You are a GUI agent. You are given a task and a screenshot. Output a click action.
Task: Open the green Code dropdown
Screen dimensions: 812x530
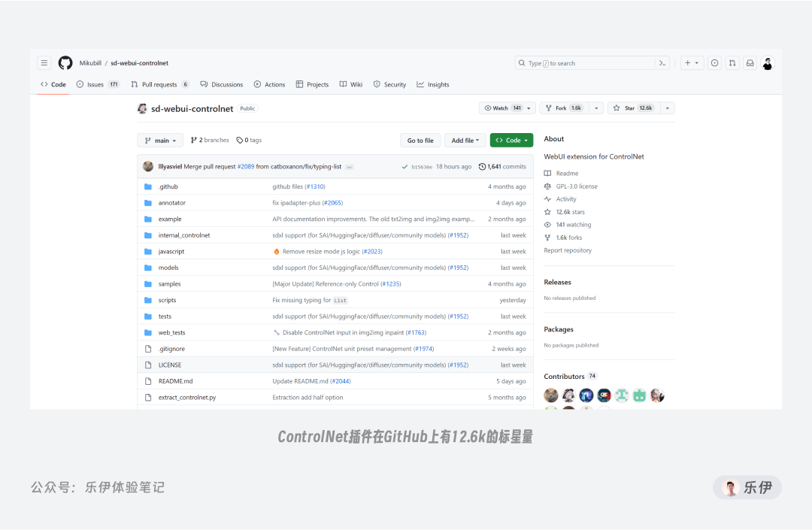pyautogui.click(x=511, y=140)
